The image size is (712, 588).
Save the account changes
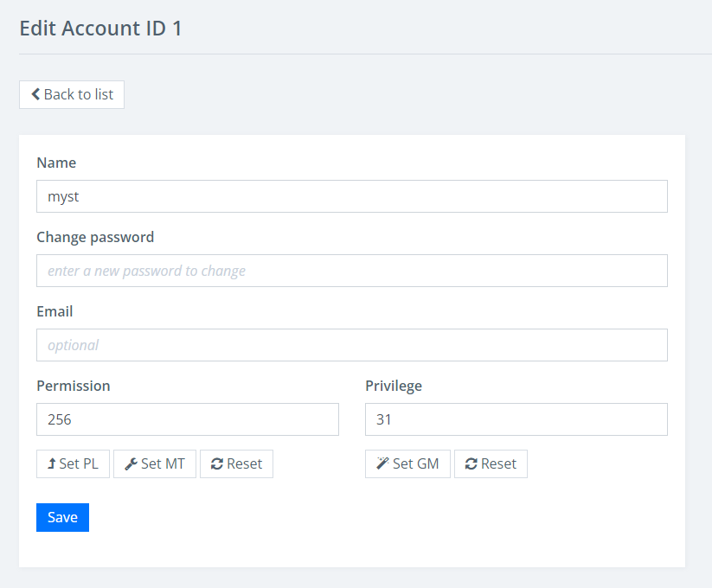[62, 517]
